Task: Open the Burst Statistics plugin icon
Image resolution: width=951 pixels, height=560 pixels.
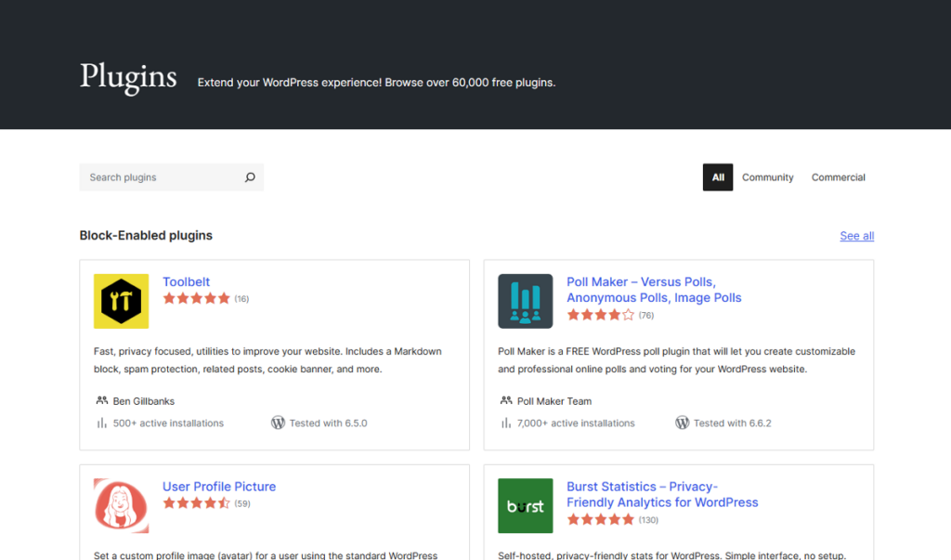Action: (x=526, y=505)
